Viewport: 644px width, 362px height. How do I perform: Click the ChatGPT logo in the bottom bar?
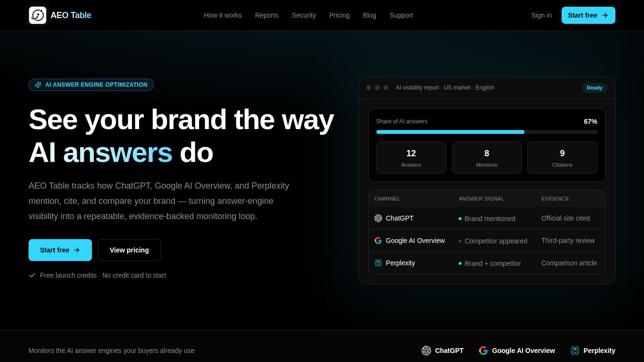[x=426, y=351]
